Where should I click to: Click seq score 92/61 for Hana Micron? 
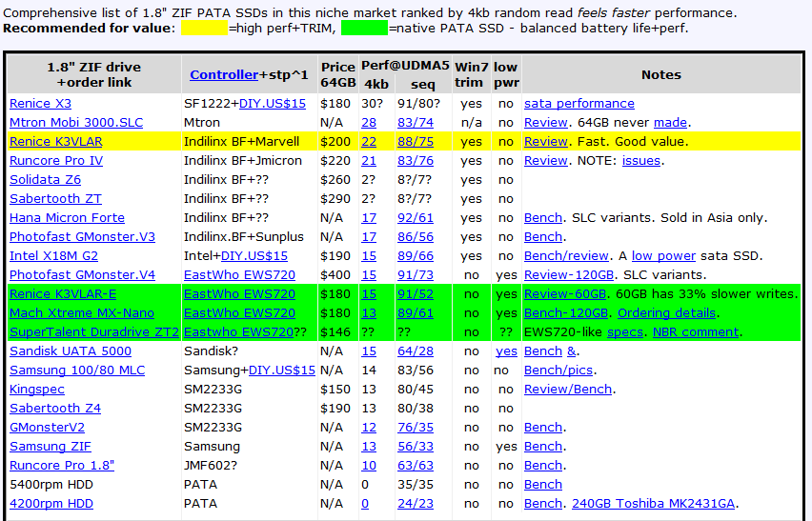[416, 218]
